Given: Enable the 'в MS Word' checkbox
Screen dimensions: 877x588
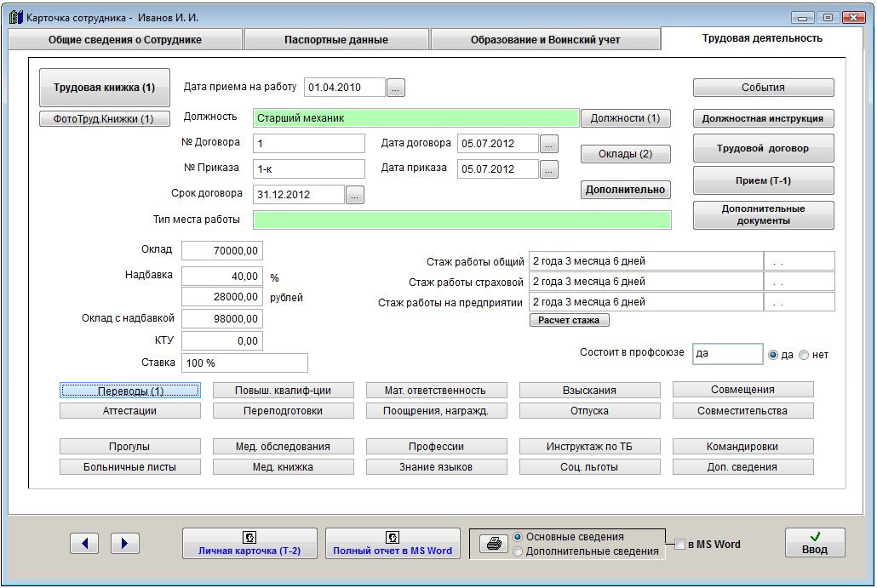Looking at the screenshot, I should [679, 545].
